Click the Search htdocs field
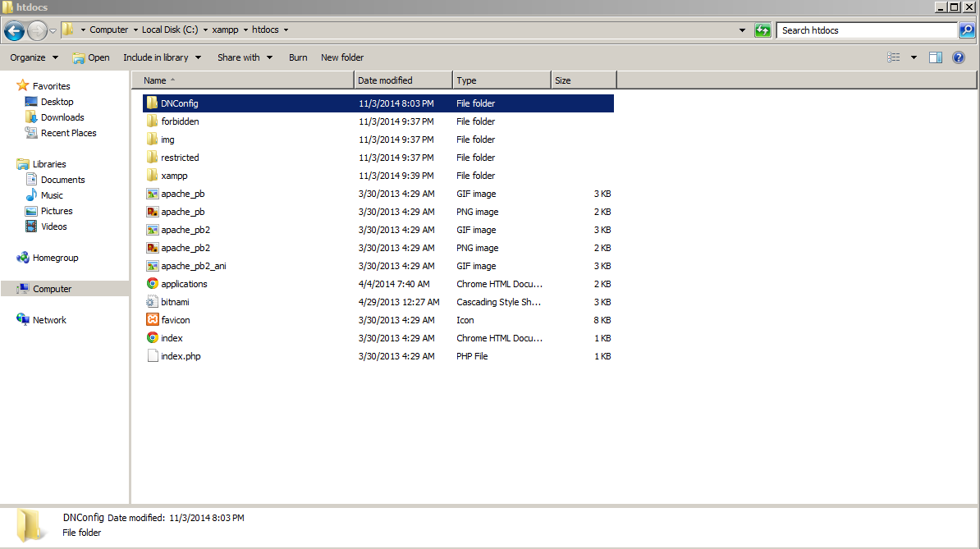This screenshot has height=549, width=980. click(867, 30)
